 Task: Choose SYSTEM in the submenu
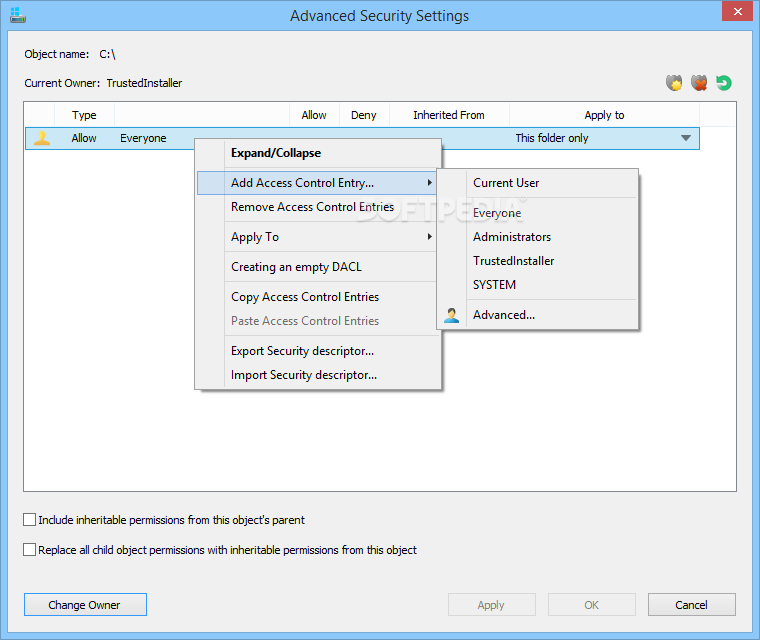[x=538, y=285]
